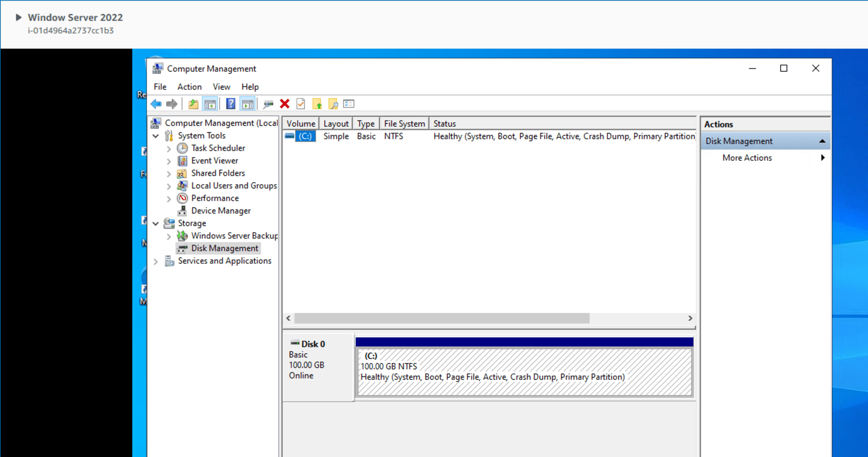Click the Storage icon in tree

(169, 223)
